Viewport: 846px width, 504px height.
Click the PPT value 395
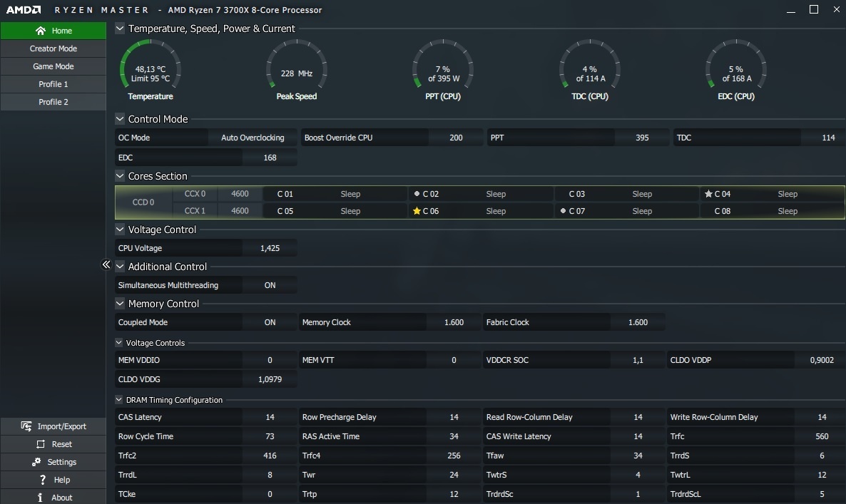click(x=642, y=138)
